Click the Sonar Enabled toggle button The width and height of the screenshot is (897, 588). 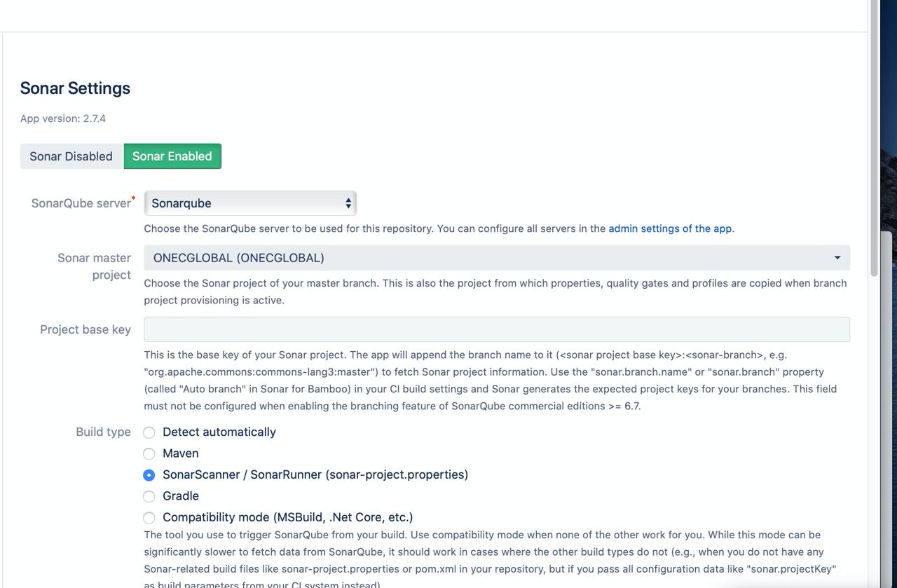click(x=172, y=156)
